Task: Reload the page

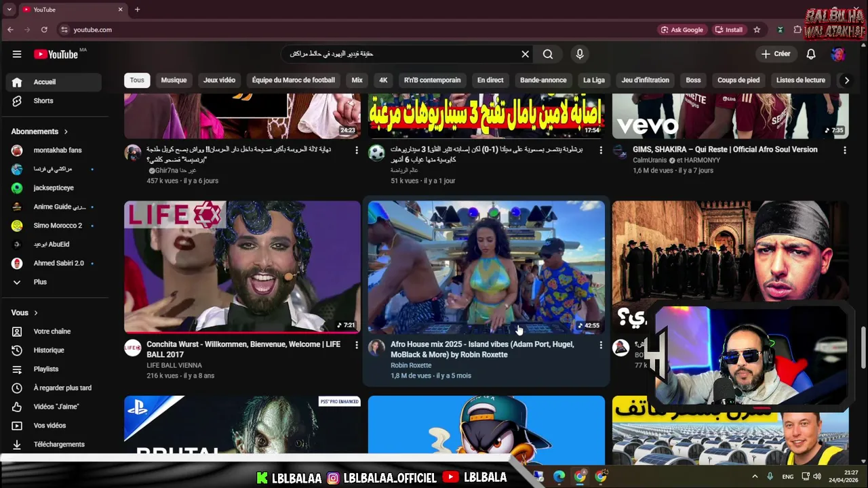Action: point(44,30)
